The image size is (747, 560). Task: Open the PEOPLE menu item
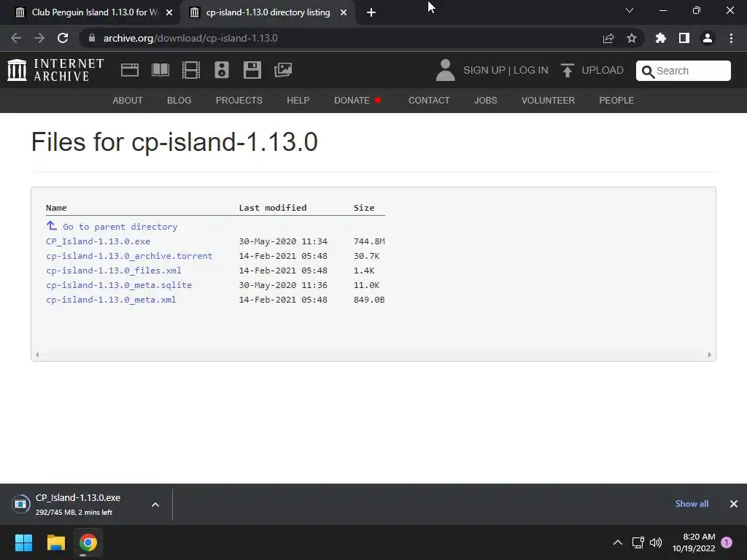tap(616, 101)
